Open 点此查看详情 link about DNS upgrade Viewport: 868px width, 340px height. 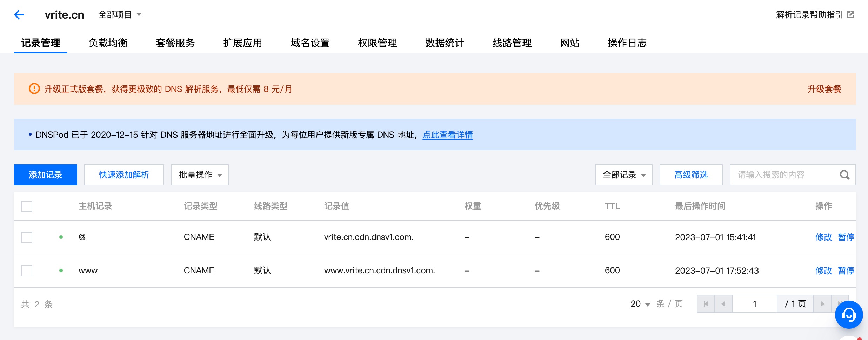coord(447,135)
